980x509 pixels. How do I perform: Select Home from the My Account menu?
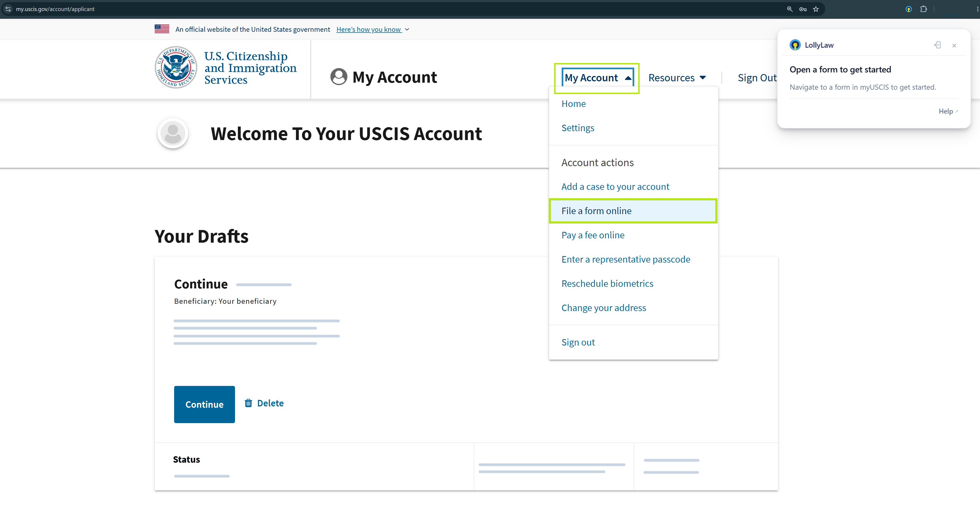pyautogui.click(x=573, y=104)
